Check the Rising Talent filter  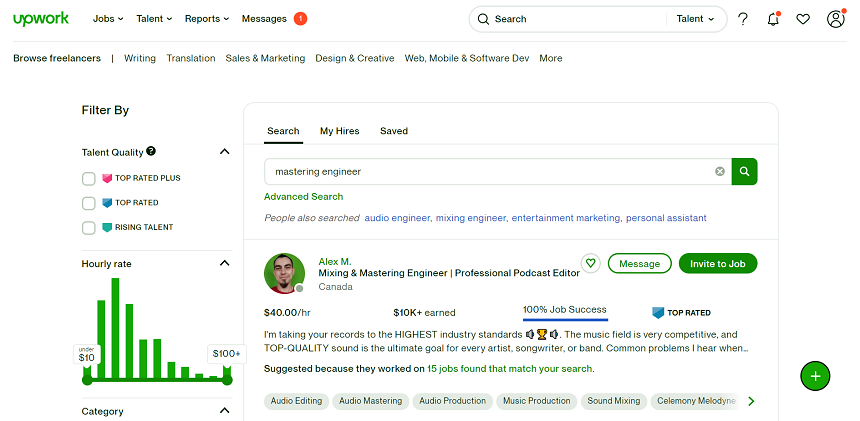point(89,227)
